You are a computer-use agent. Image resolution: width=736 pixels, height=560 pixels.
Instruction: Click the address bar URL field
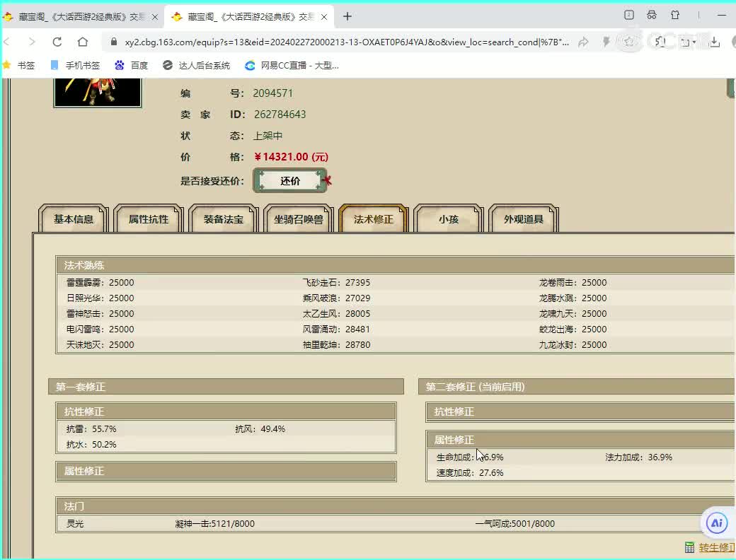(x=346, y=42)
